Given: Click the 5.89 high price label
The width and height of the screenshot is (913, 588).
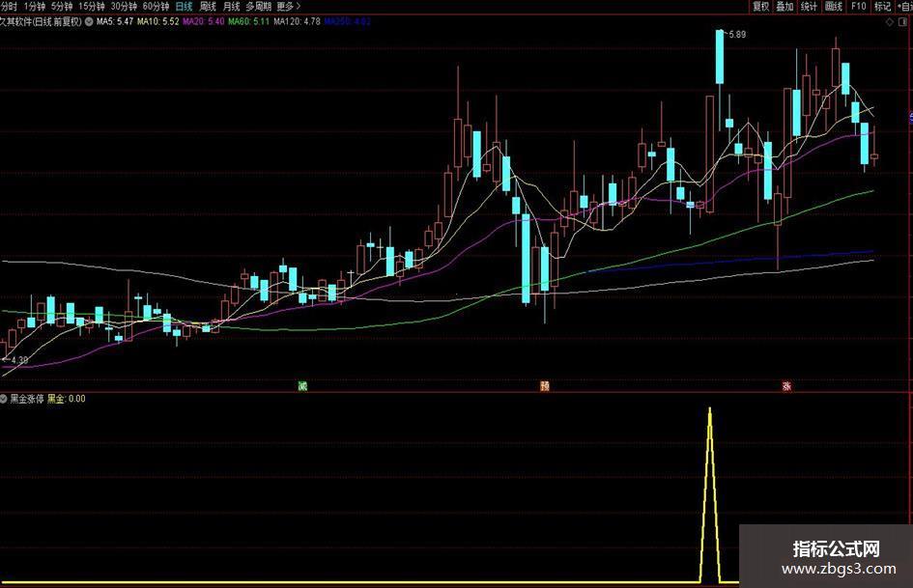Looking at the screenshot, I should [737, 35].
